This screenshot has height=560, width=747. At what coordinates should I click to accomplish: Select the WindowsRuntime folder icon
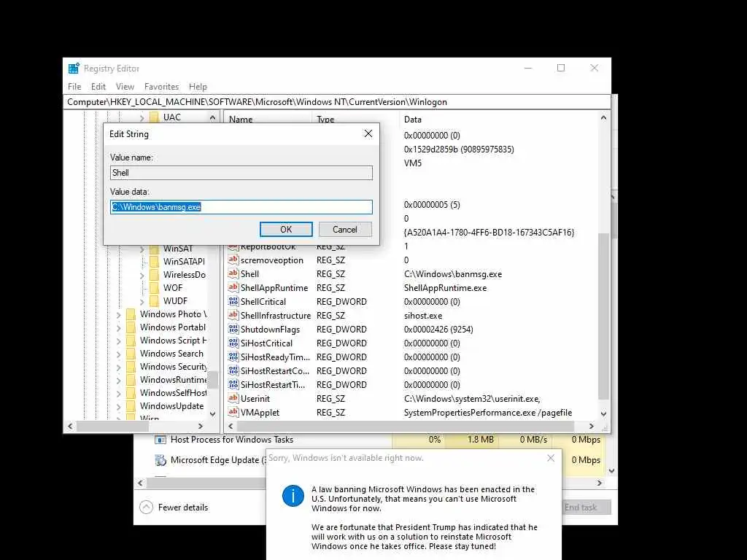click(x=131, y=379)
